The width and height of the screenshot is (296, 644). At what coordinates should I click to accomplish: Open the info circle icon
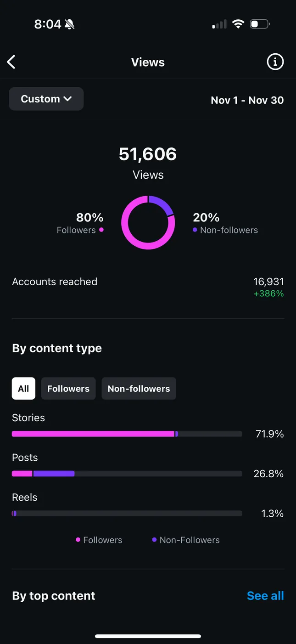(x=275, y=62)
